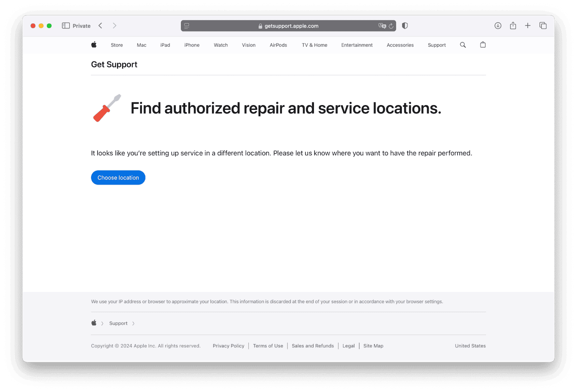Click the address bar showing getsupport.apple.com
Viewport: 577px width, 392px height.
pos(288,26)
